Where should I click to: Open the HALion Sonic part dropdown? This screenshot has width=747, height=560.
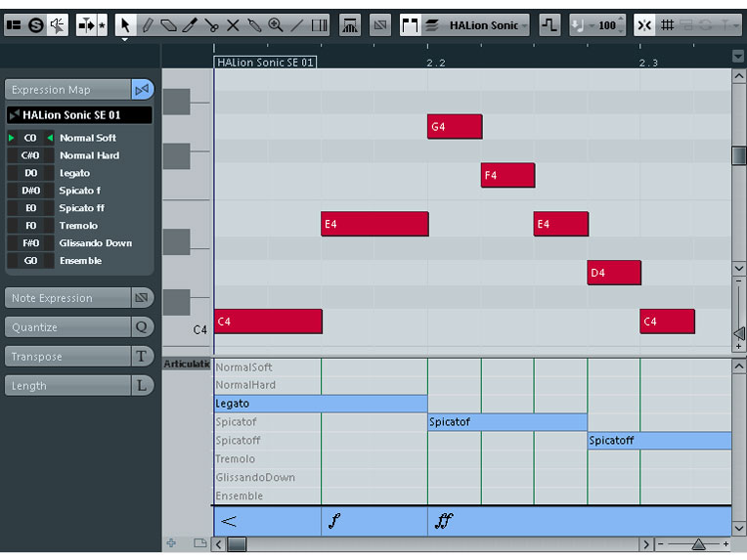tap(488, 24)
